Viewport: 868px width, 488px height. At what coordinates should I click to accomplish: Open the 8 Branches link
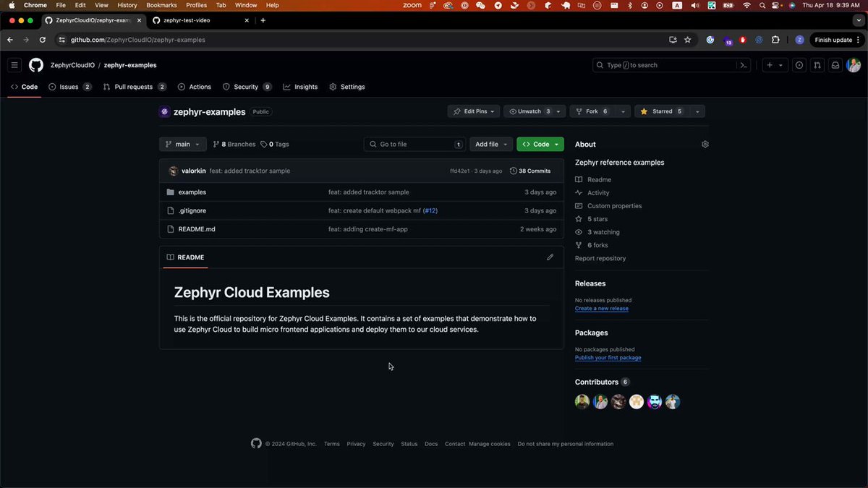pyautogui.click(x=234, y=145)
